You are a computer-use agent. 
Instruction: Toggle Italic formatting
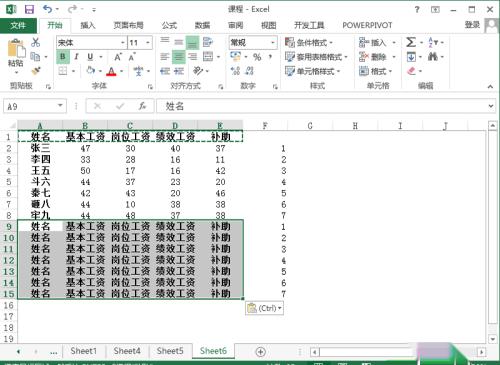click(x=76, y=57)
